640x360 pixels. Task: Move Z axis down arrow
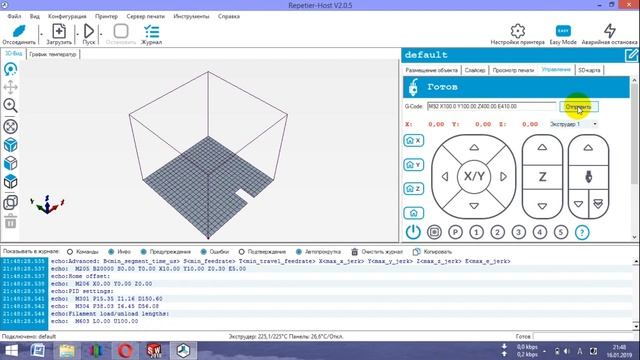542,206
